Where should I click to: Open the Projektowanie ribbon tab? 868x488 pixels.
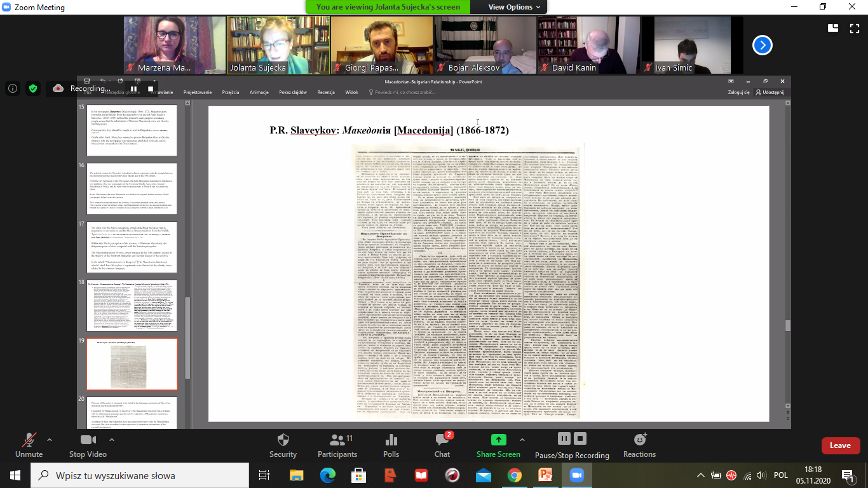[198, 92]
